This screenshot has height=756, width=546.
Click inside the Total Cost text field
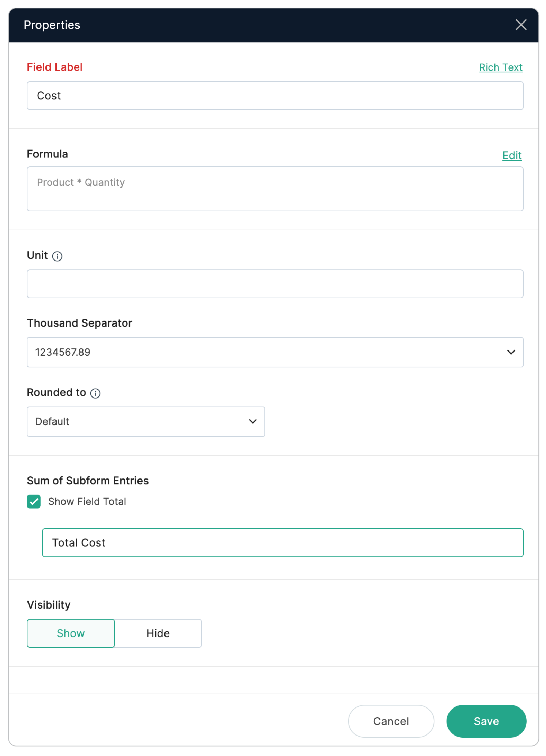click(283, 543)
